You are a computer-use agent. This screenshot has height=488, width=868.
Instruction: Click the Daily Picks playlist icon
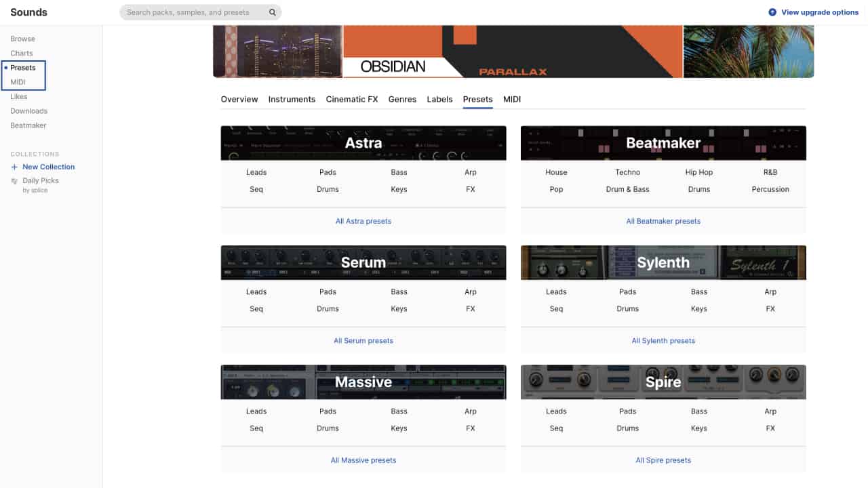15,181
